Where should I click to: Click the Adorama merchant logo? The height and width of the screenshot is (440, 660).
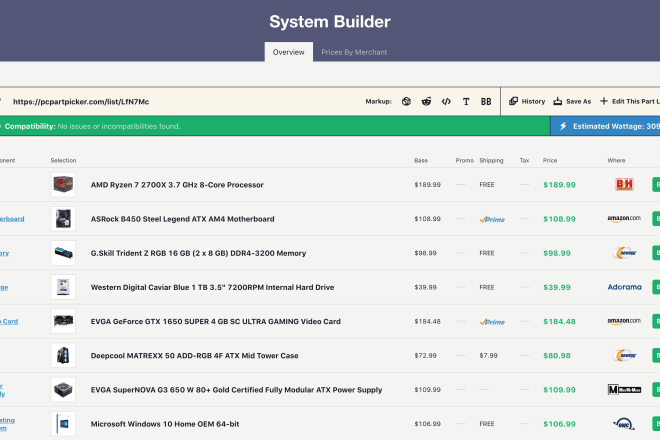pyautogui.click(x=625, y=287)
